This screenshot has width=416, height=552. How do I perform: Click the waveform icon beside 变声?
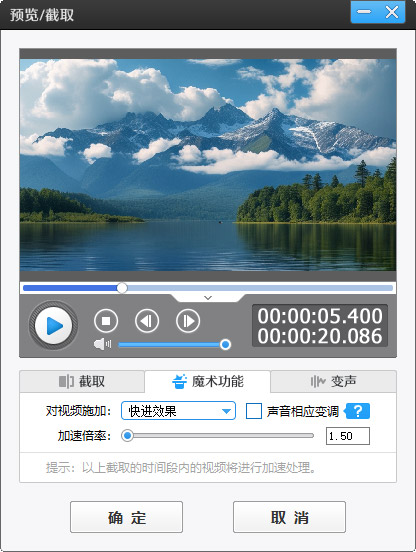tap(318, 381)
